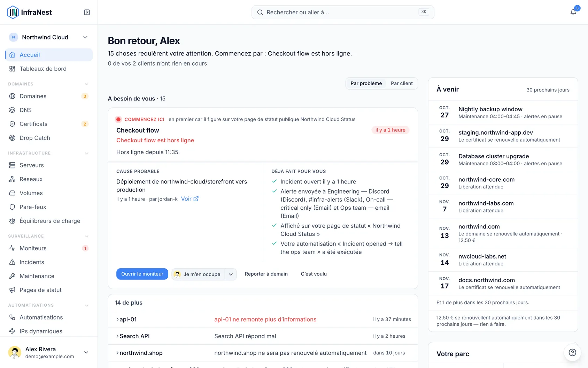The height and width of the screenshot is (368, 588).
Task: Open the Northwind Cloud workspace switcher
Action: (x=49, y=37)
